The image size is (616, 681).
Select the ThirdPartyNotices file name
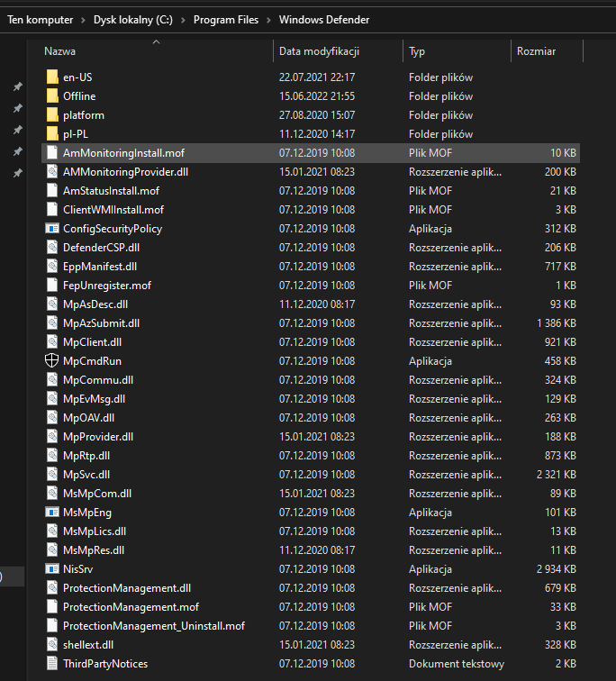pos(105,664)
